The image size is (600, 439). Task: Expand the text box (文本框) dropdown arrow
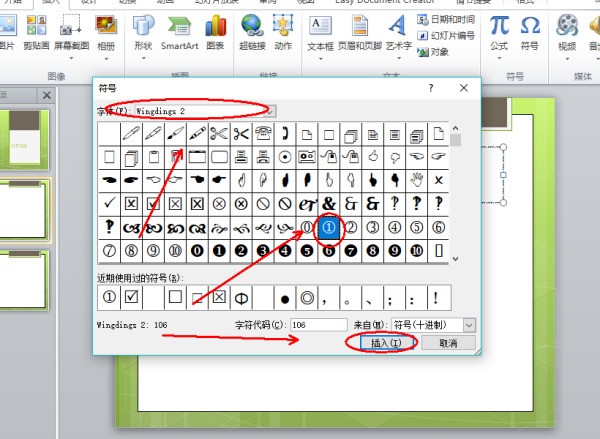(x=320, y=59)
